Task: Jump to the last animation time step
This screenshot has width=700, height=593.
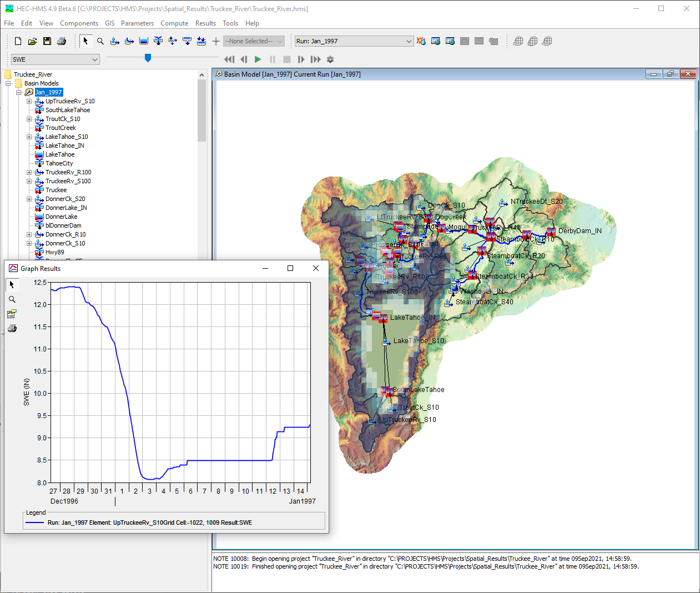Action: point(315,59)
